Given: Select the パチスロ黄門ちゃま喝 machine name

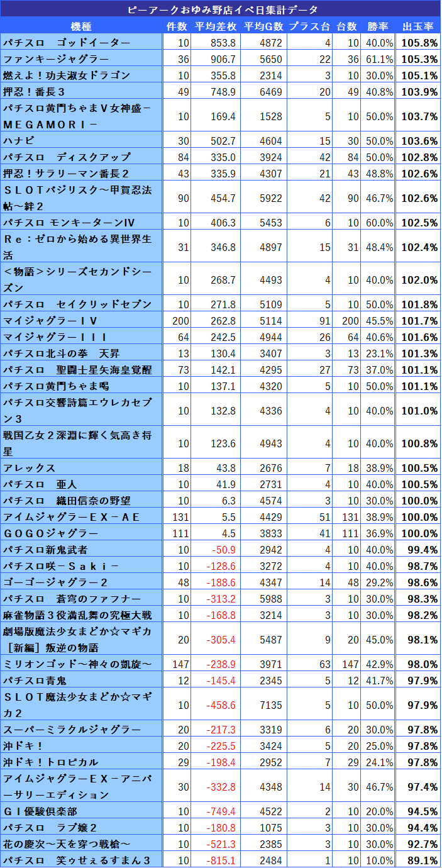Looking at the screenshot, I should [x=56, y=386].
